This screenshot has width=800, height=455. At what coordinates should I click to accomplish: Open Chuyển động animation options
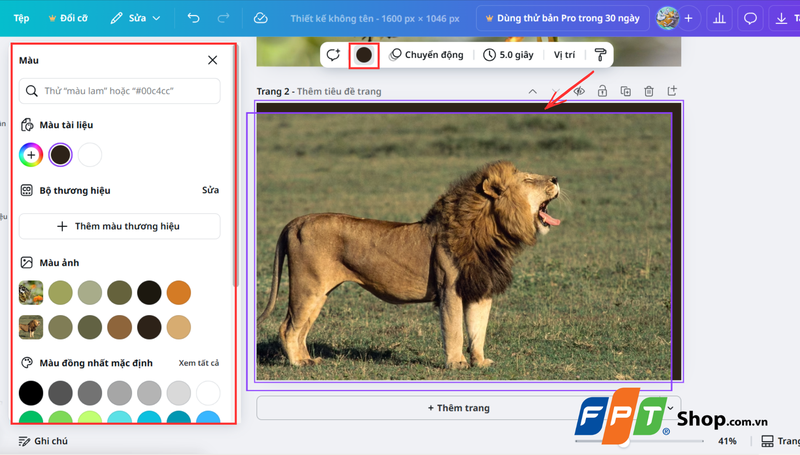[427, 55]
